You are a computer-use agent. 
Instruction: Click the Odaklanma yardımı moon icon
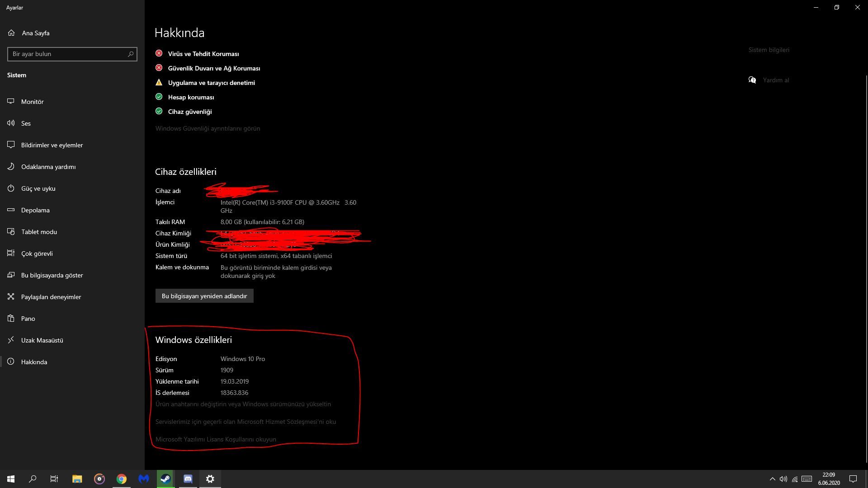click(11, 167)
